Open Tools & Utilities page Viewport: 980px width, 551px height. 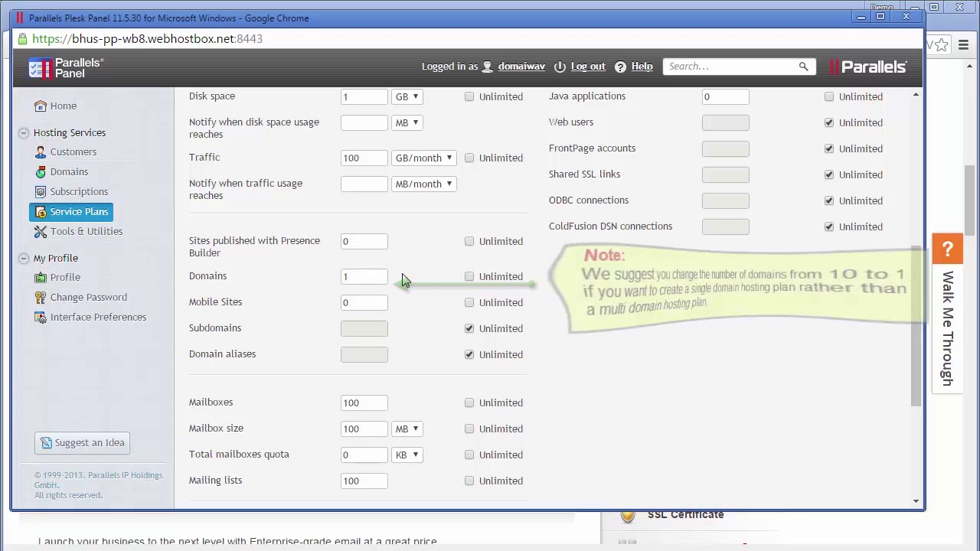click(x=87, y=231)
